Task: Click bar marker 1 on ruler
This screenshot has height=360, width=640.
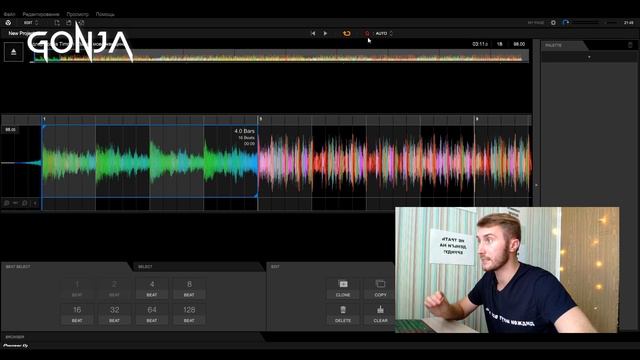Action: point(44,119)
